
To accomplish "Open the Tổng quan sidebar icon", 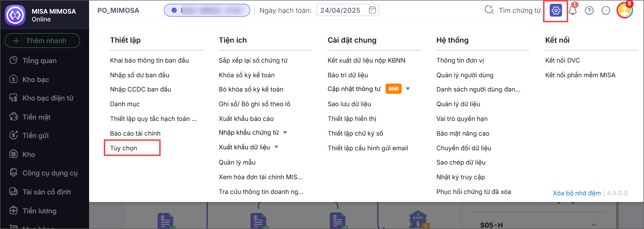I will point(13,60).
